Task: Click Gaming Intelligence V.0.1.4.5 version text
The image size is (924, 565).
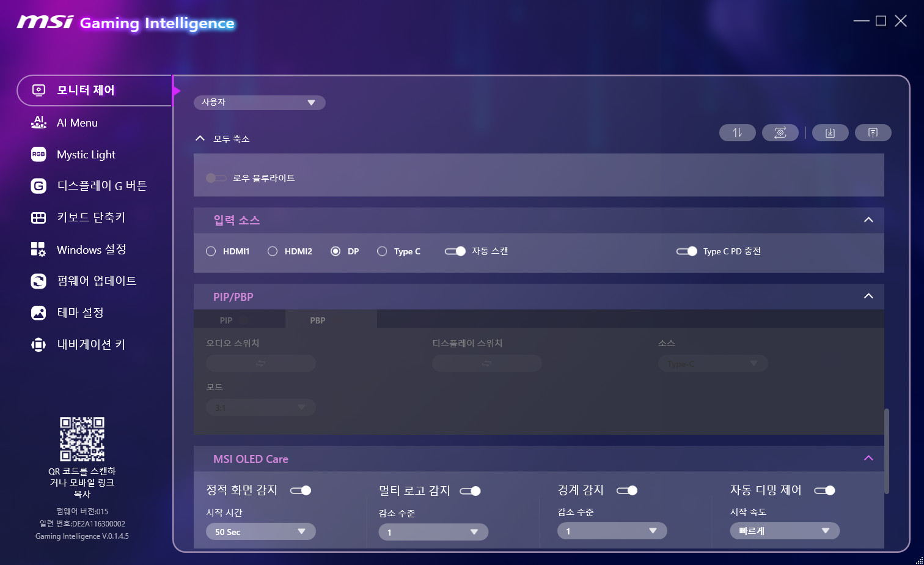Action: [82, 536]
